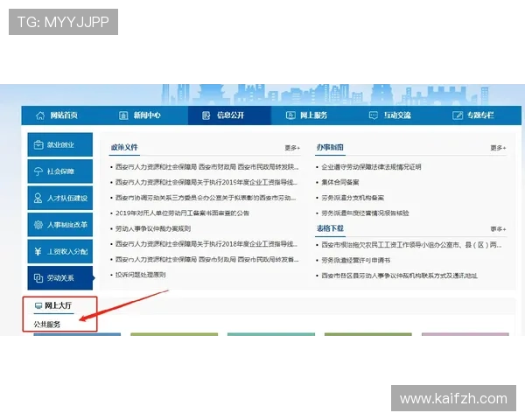Select the 劳动关系 sidebar category
Viewport: 525px width, 420px height.
(60, 278)
